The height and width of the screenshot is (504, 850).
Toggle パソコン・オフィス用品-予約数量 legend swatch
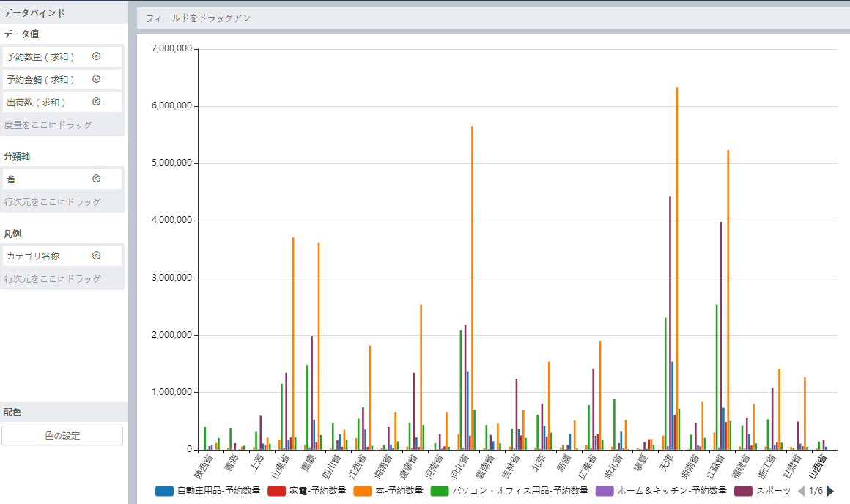(440, 491)
